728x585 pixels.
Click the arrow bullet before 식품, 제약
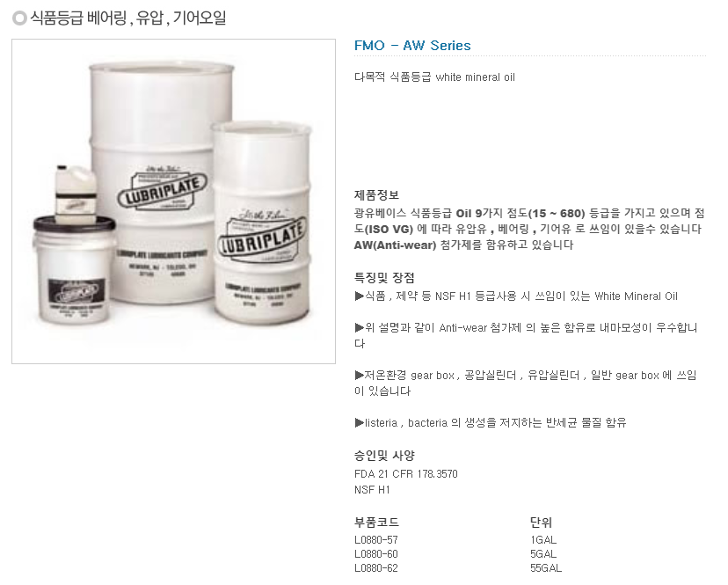[360, 296]
